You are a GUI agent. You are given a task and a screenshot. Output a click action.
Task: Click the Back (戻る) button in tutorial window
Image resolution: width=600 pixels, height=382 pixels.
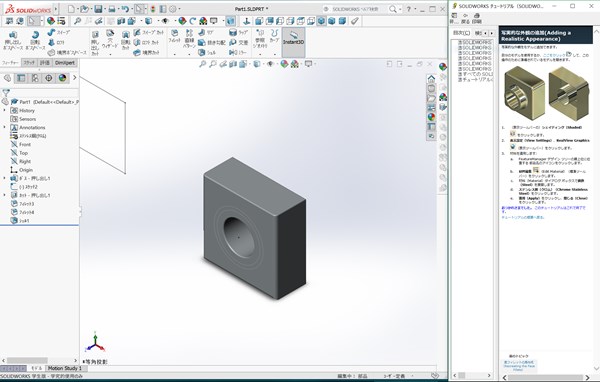click(x=465, y=18)
